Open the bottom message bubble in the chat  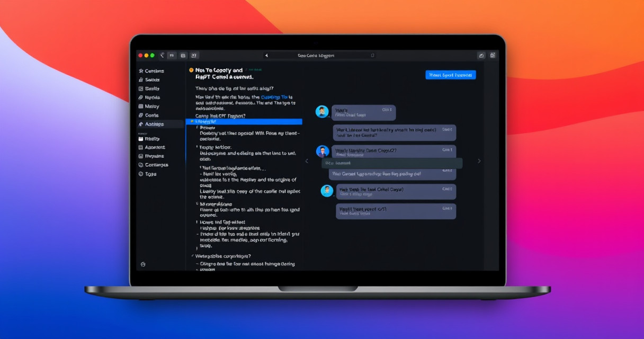tap(396, 211)
